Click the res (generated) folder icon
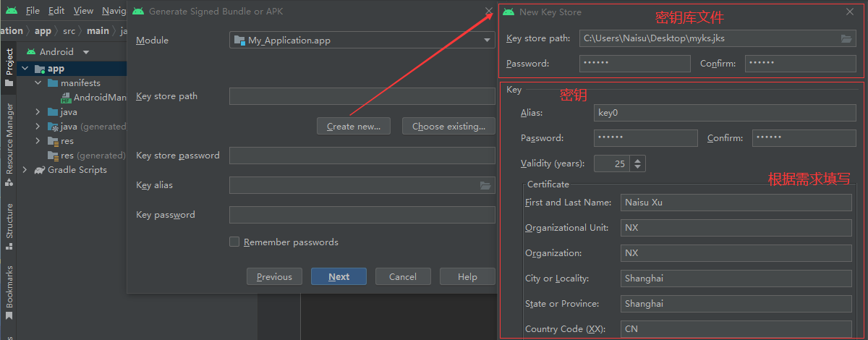 [53, 156]
